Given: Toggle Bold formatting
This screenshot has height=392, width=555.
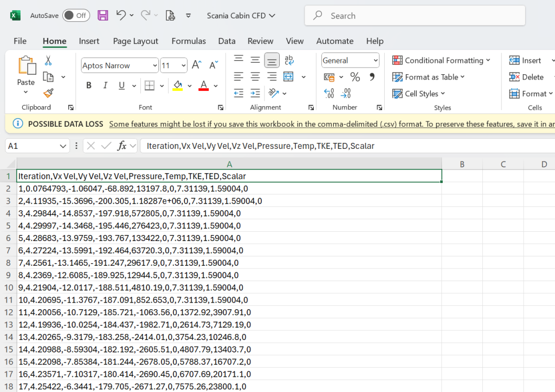Looking at the screenshot, I should coord(89,86).
